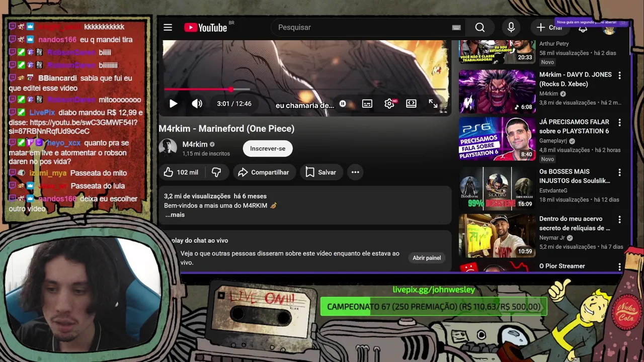Dislike the video
Image resolution: width=644 pixels, height=362 pixels.
(x=216, y=172)
